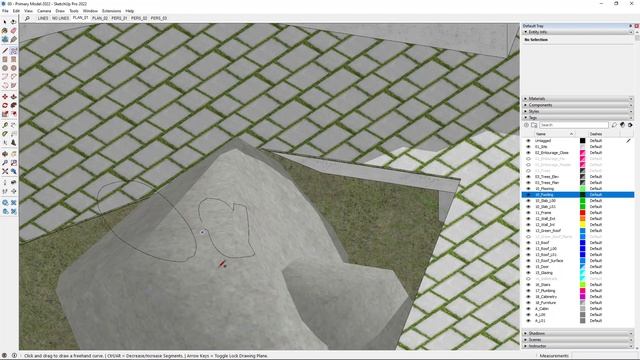Image resolution: width=640 pixels, height=360 pixels.
Task: Switch to the NO LINES scene tab
Action: tap(60, 18)
